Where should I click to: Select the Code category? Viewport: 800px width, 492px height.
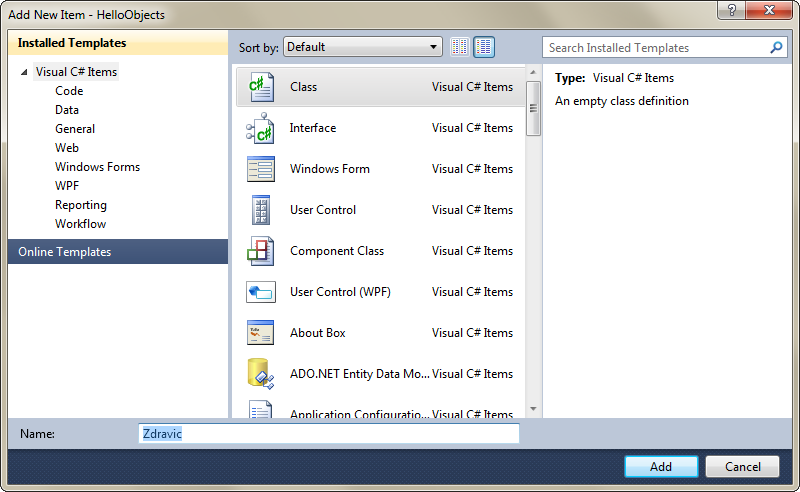[x=69, y=91]
